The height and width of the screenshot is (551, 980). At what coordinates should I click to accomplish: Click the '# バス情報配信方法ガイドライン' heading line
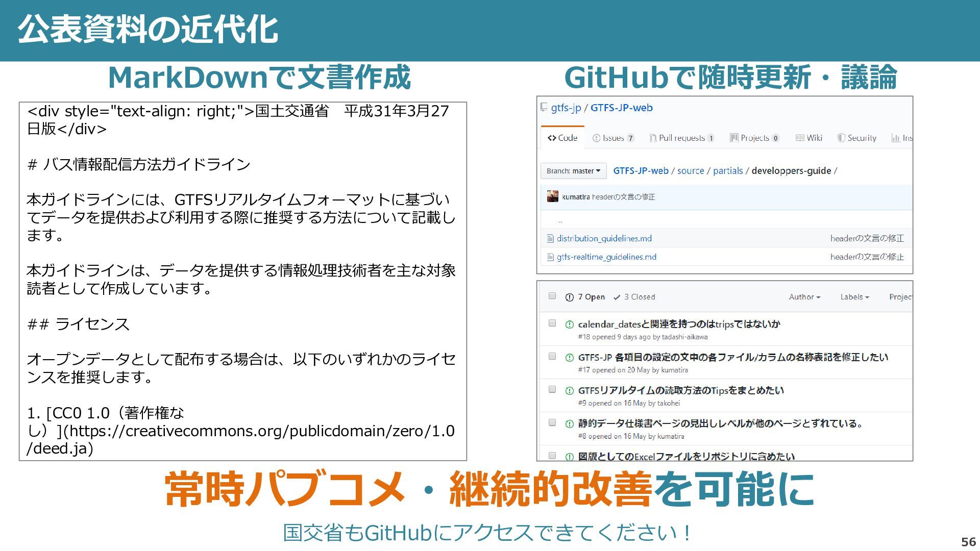pyautogui.click(x=138, y=164)
